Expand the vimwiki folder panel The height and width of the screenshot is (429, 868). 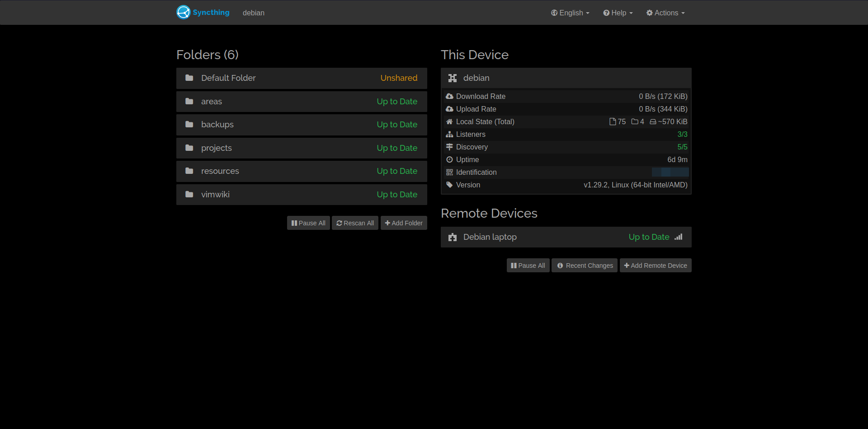click(302, 194)
